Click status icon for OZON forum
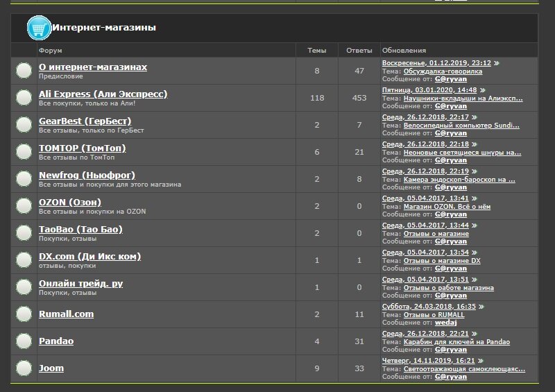This screenshot has width=555, height=392. [x=24, y=206]
